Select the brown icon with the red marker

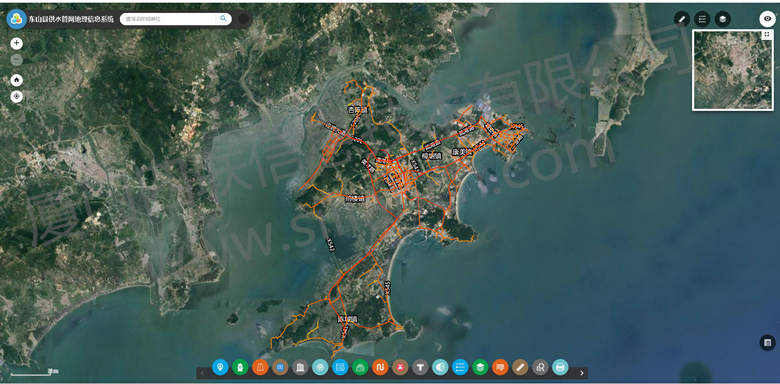coord(400,368)
